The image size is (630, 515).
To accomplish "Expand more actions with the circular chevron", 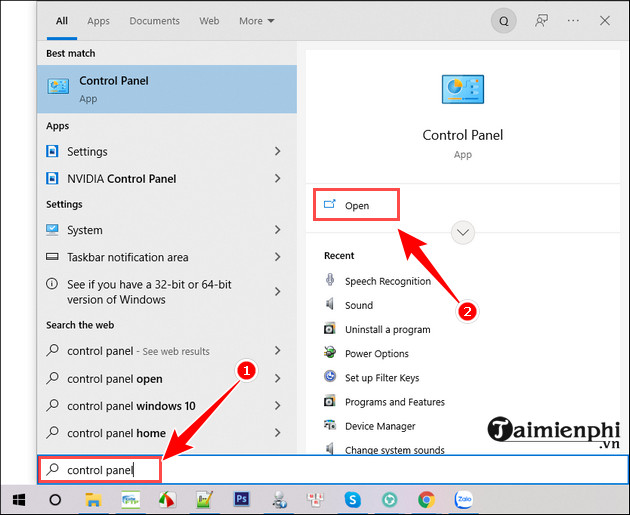I will (x=463, y=233).
